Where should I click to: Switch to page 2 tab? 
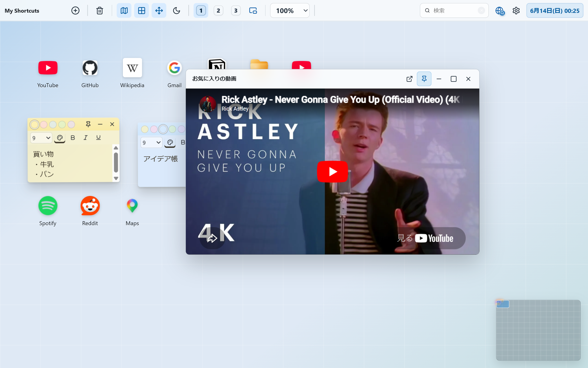[218, 11]
